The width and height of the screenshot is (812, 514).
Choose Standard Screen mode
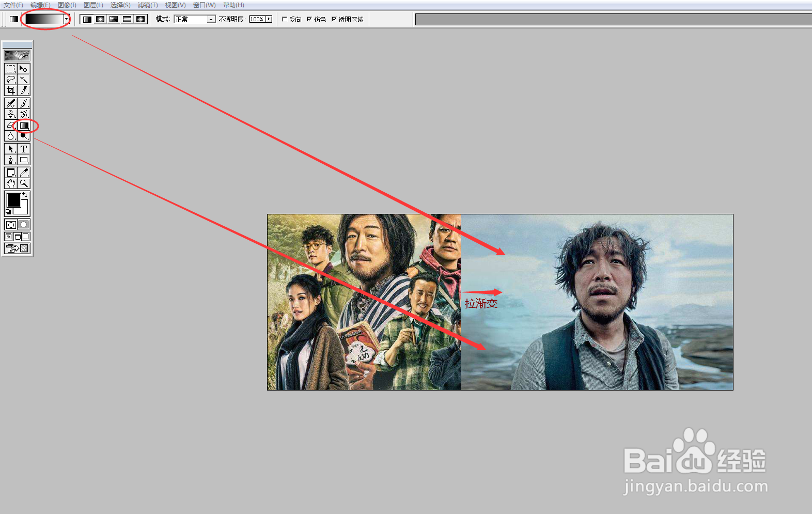pos(9,237)
